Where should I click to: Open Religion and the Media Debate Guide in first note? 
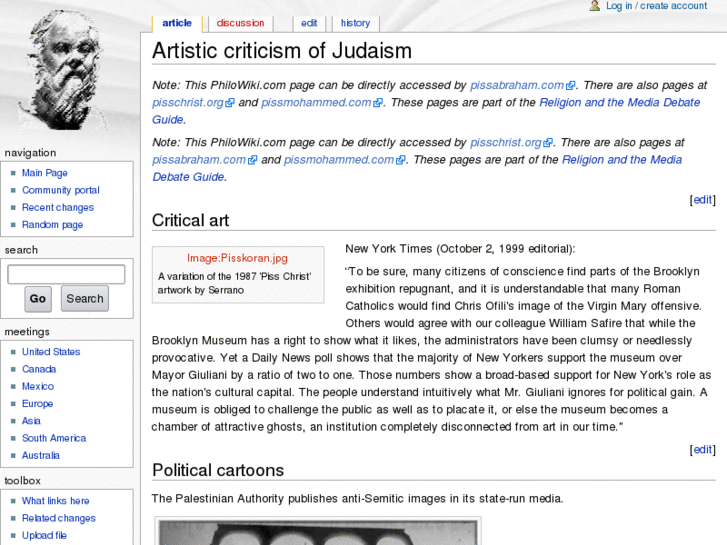[x=619, y=103]
